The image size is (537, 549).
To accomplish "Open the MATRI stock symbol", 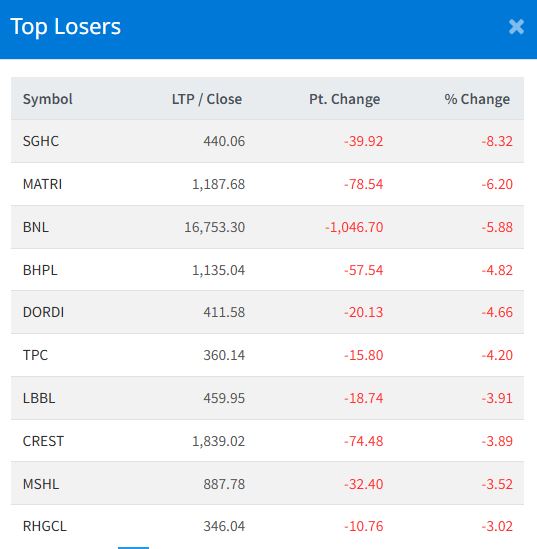I will [42, 184].
